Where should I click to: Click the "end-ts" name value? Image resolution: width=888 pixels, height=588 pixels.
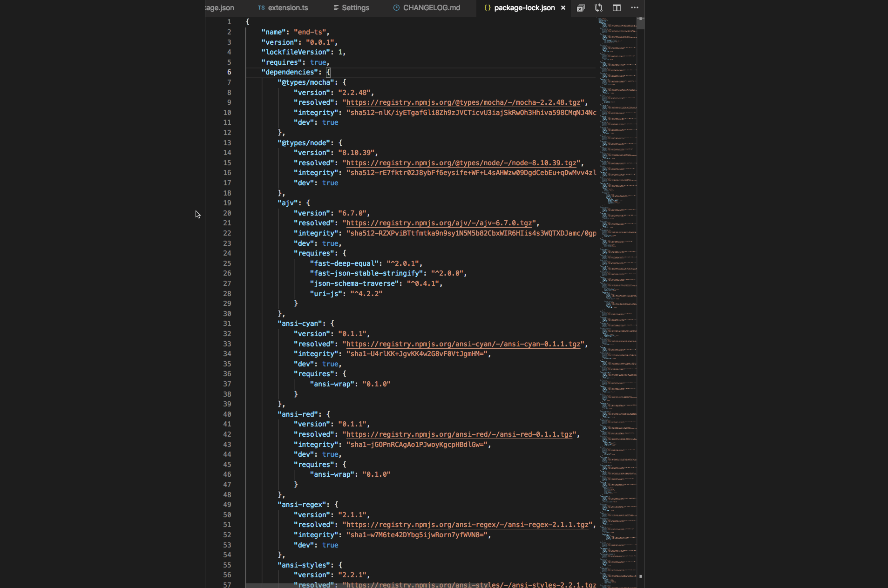310,32
